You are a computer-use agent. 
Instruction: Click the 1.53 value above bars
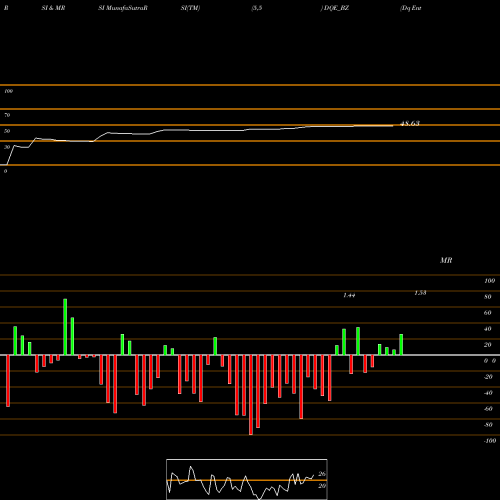click(420, 293)
